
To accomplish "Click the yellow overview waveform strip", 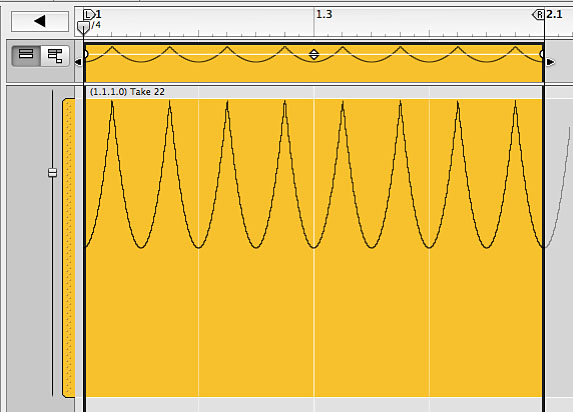I will [x=314, y=63].
